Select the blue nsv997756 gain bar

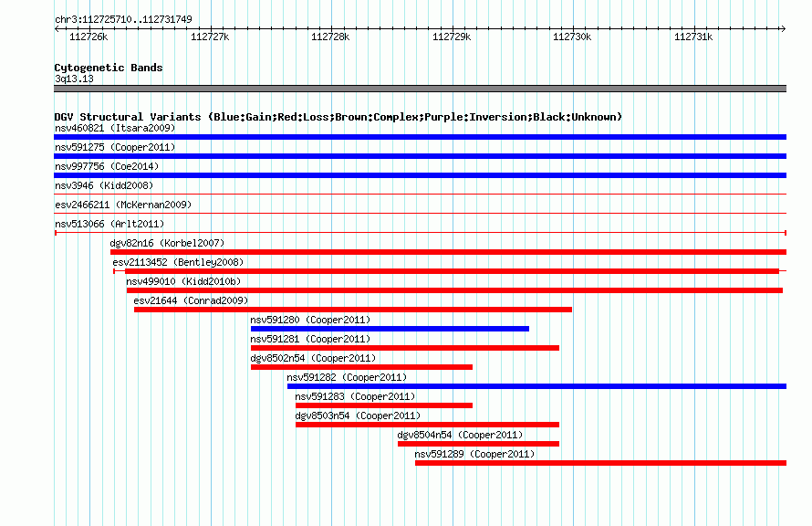coord(420,175)
